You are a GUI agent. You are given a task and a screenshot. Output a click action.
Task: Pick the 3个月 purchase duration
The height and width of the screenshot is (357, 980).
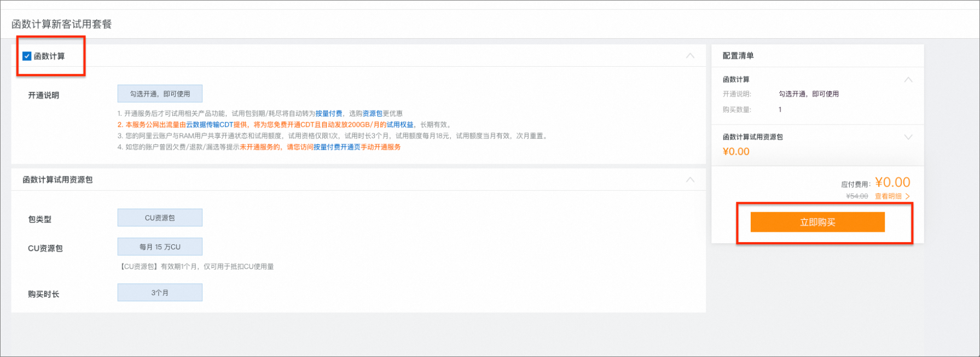160,292
